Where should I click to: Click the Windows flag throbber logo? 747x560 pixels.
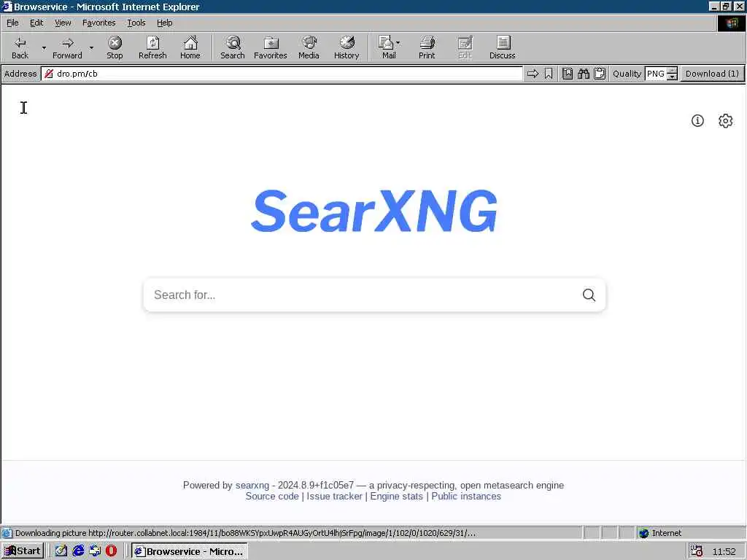coord(731,23)
